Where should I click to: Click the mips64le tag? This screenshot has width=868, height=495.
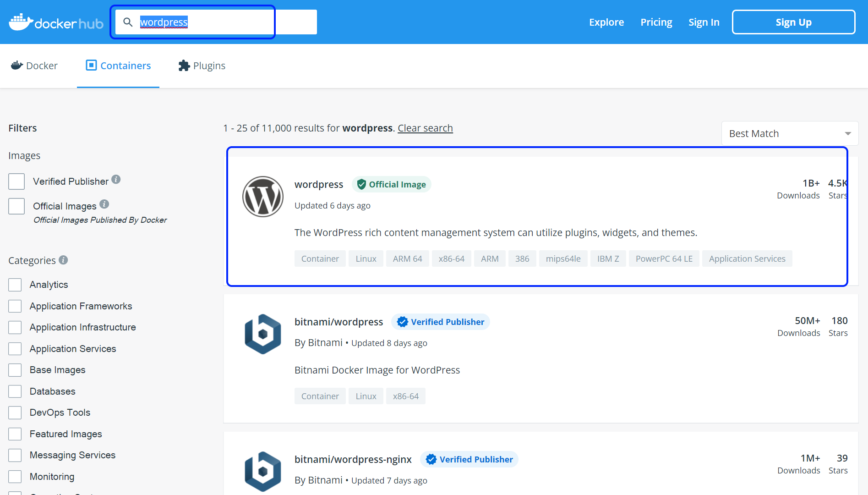click(563, 258)
